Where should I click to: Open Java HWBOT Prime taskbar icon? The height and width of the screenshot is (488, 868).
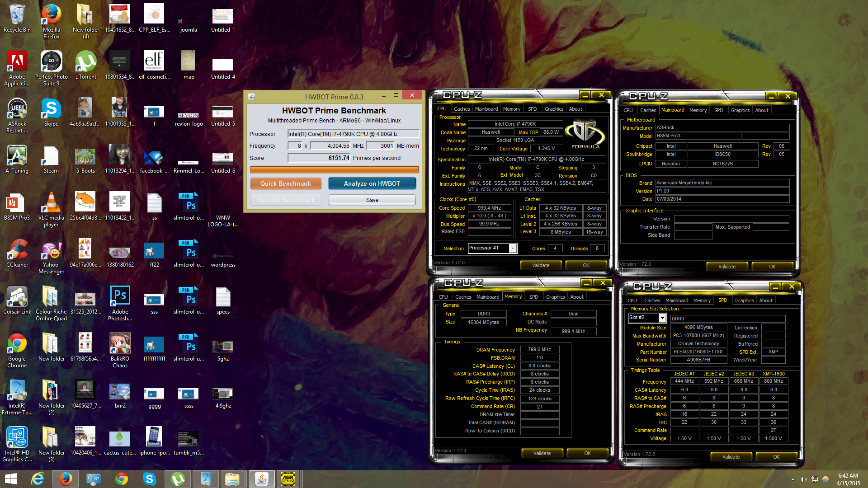tap(261, 479)
